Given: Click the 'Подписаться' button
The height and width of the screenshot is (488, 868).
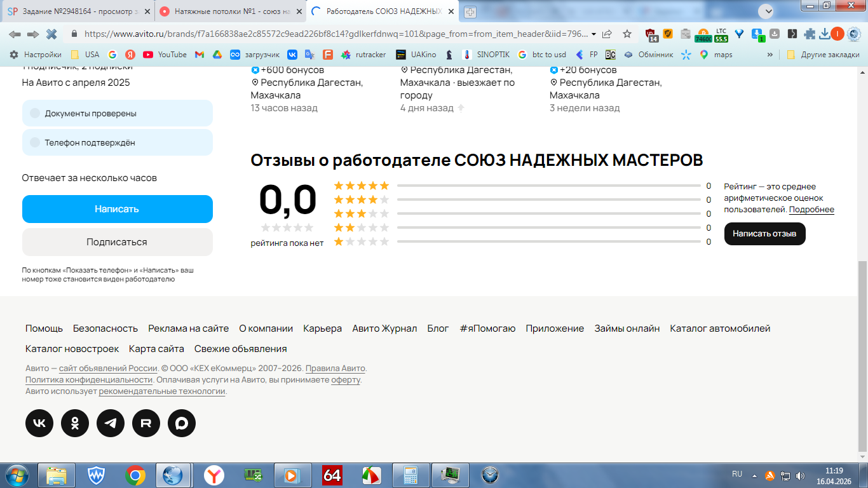Looking at the screenshot, I should [x=118, y=242].
